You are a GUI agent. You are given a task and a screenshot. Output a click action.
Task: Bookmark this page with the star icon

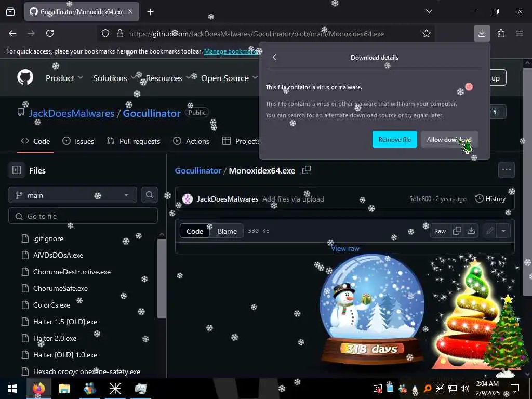pos(427,34)
